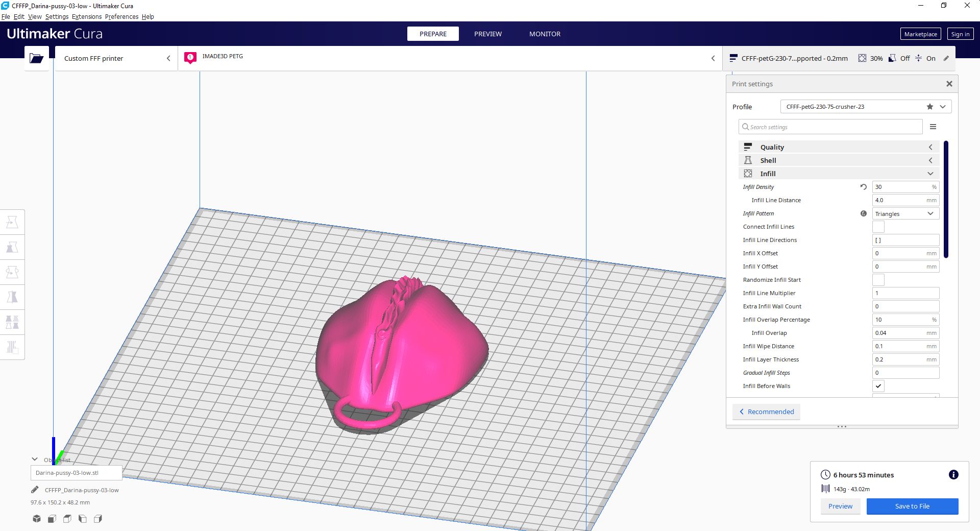Expand the Shell settings section
Viewport: 980px width, 531px height.
click(x=839, y=160)
